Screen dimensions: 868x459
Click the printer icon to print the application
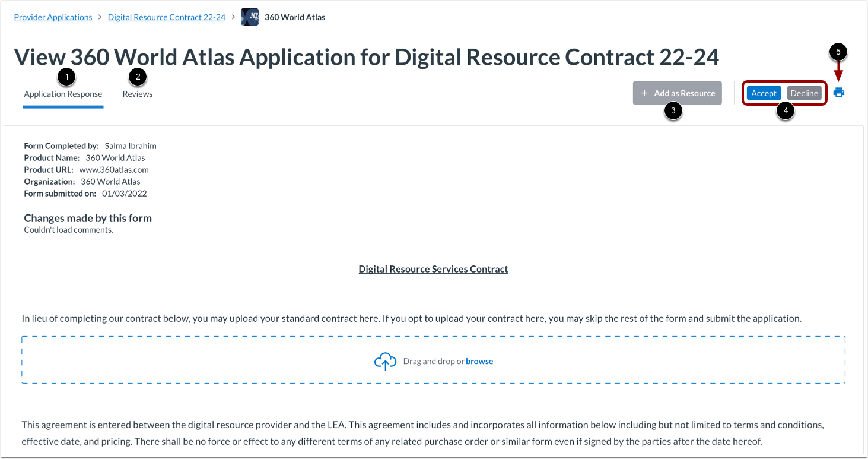[839, 92]
